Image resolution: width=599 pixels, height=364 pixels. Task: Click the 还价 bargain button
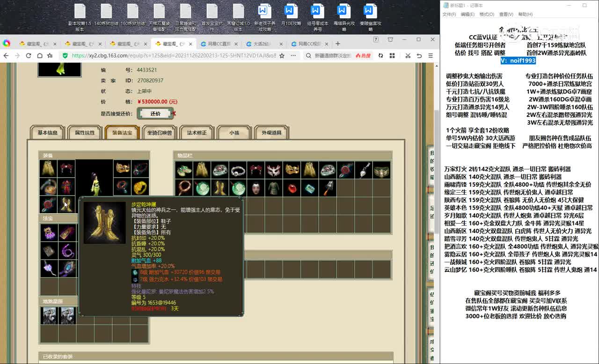click(155, 114)
